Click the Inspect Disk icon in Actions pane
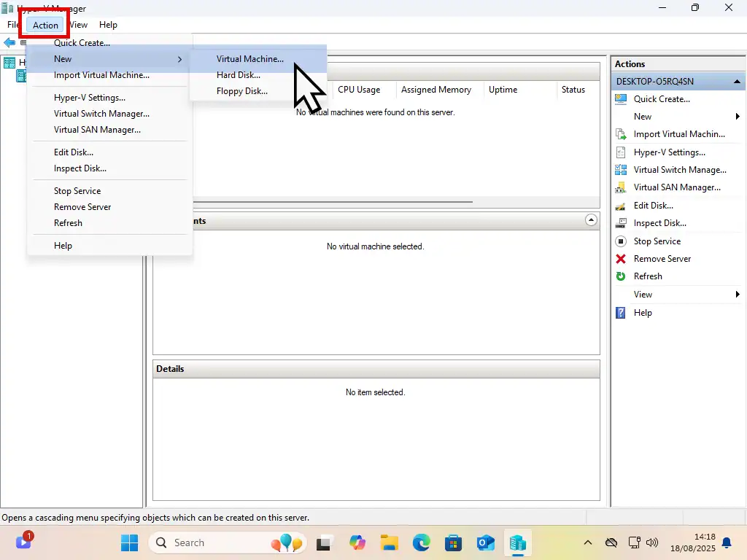The width and height of the screenshot is (747, 560). [621, 223]
